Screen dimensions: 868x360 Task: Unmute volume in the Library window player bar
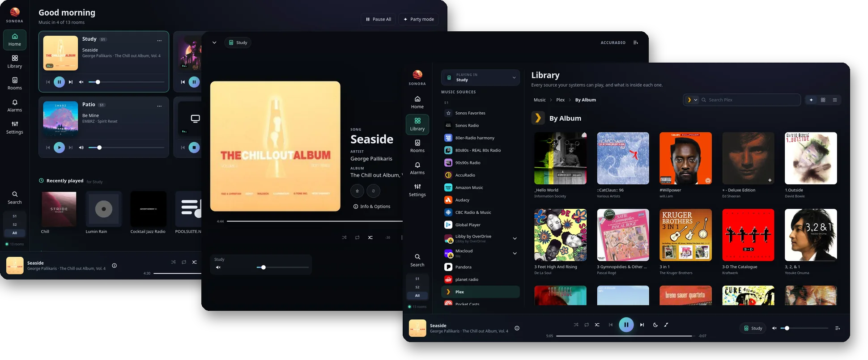pos(774,328)
